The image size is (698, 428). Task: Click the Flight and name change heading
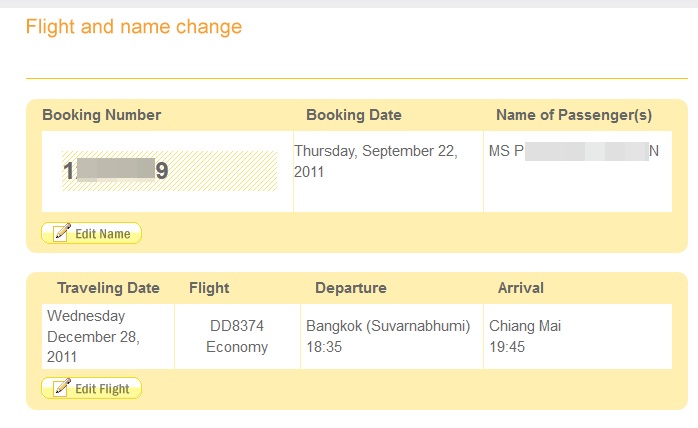[134, 27]
